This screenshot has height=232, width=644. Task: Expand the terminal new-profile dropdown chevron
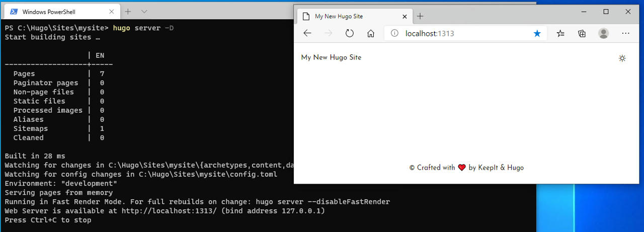click(144, 11)
